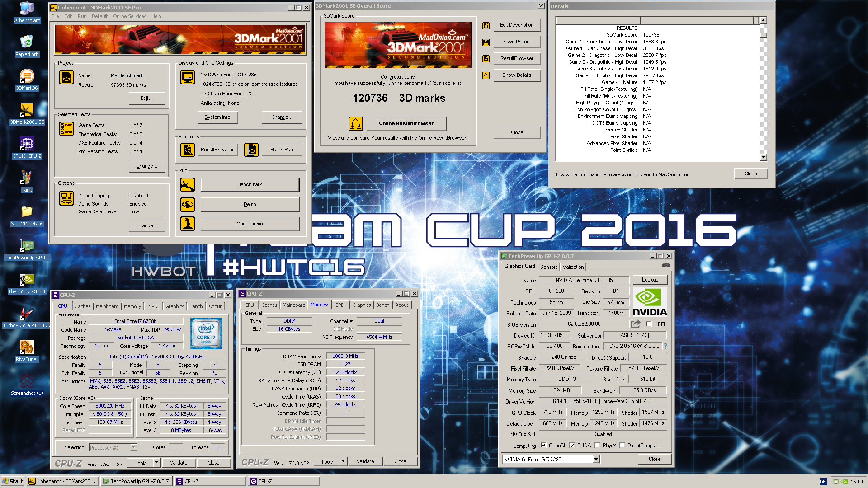This screenshot has height=488, width=868.
Task: Click the Options icon in 3DMark2001
Action: [x=66, y=198]
